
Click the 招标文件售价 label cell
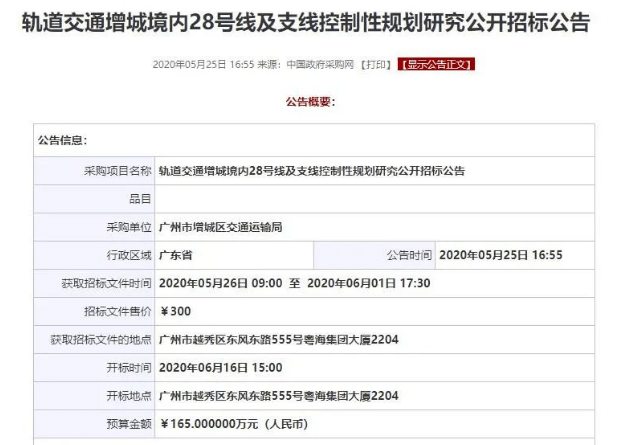94,311
